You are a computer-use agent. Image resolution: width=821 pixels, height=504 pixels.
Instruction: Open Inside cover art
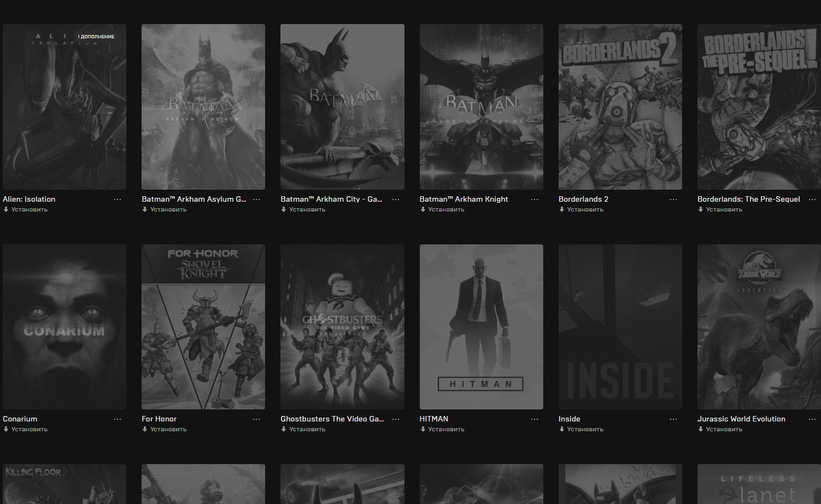click(620, 327)
